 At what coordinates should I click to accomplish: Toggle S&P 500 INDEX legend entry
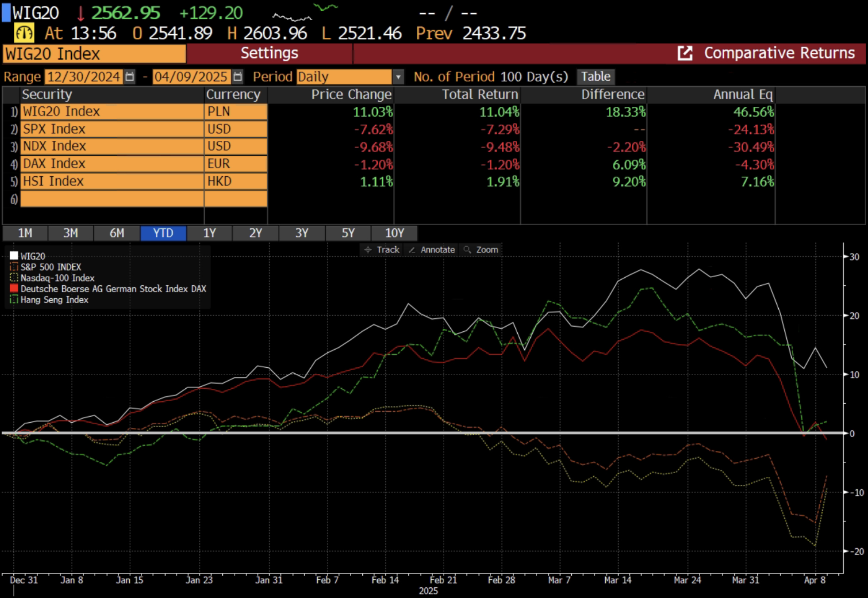(x=50, y=267)
